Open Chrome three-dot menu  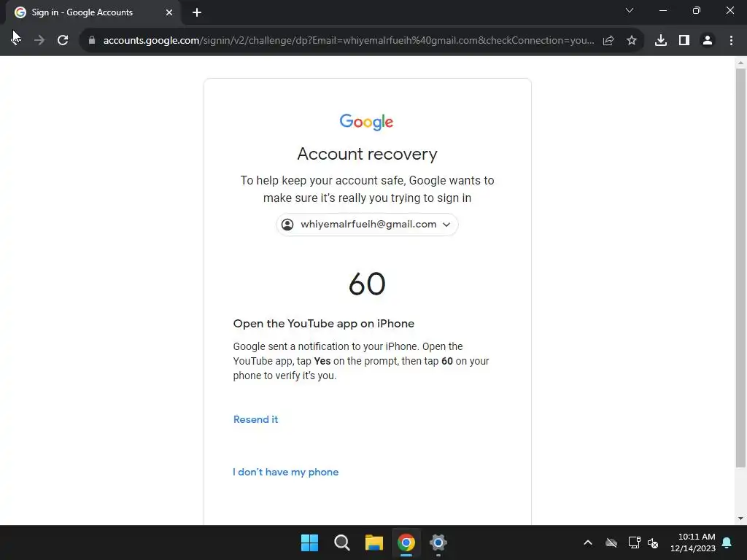click(731, 41)
